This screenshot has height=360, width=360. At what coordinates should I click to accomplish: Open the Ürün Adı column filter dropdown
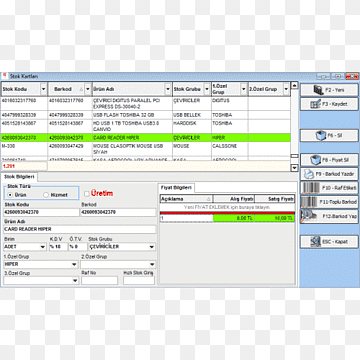tap(168, 89)
